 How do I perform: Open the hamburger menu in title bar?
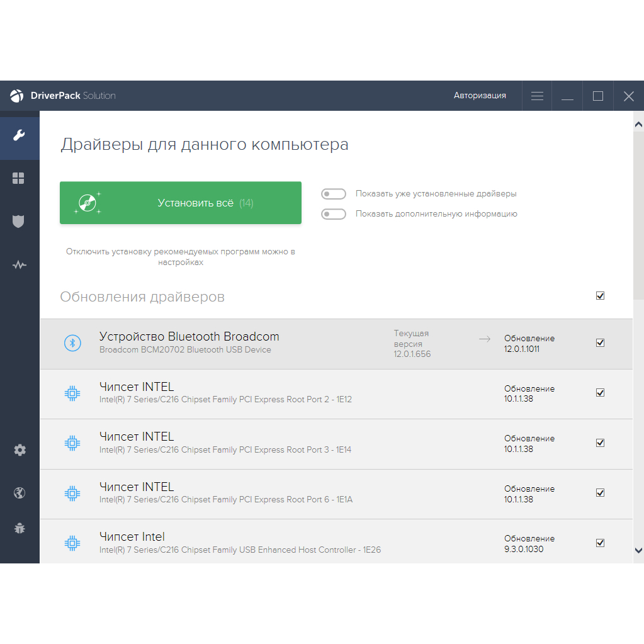pyautogui.click(x=537, y=96)
